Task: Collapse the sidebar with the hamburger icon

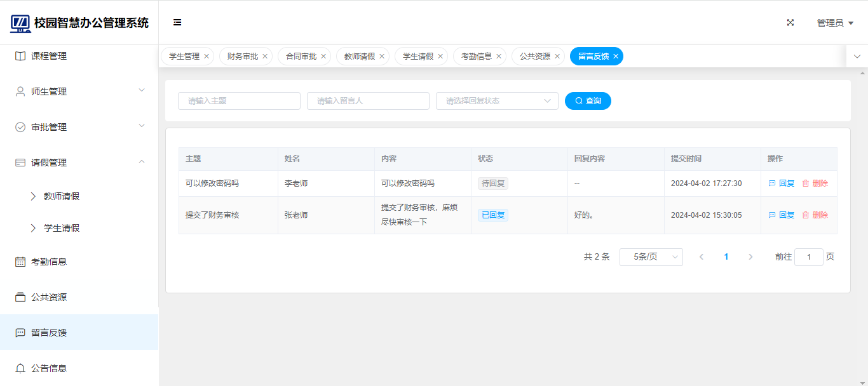Action: click(x=177, y=22)
